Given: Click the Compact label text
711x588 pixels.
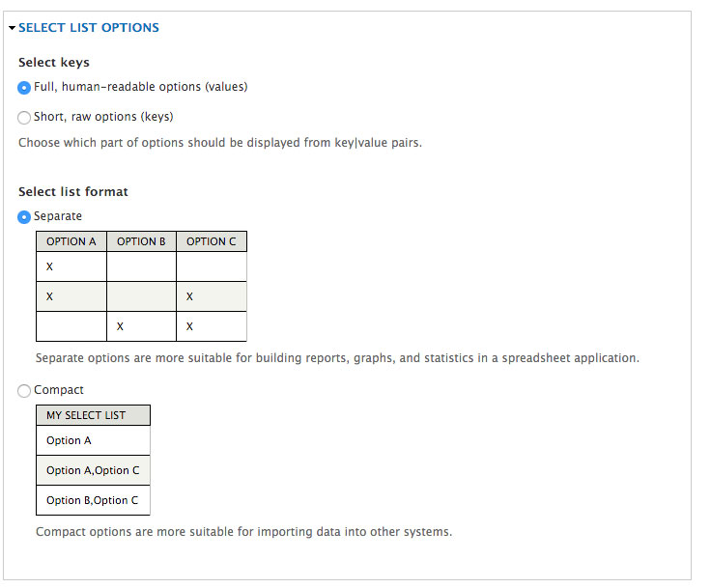Looking at the screenshot, I should pos(59,390).
